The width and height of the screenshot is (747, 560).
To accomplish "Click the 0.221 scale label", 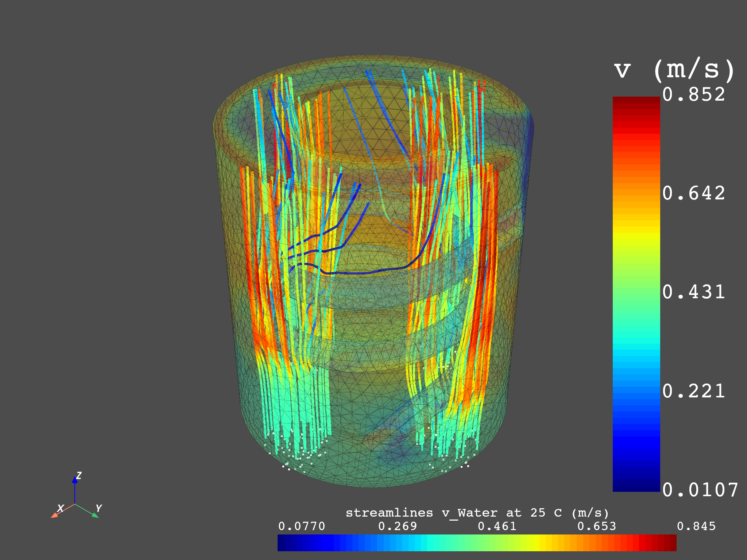I will pos(693,391).
